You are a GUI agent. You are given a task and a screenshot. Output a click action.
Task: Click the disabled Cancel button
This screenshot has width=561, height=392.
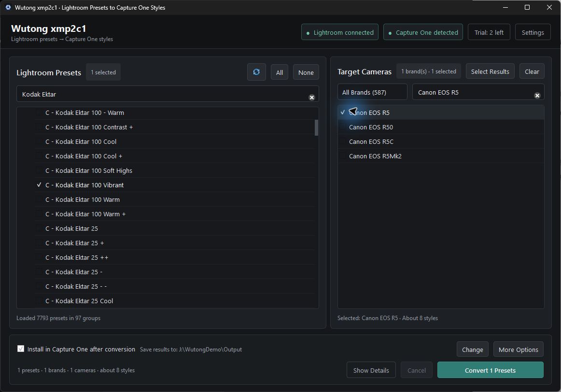[417, 370]
